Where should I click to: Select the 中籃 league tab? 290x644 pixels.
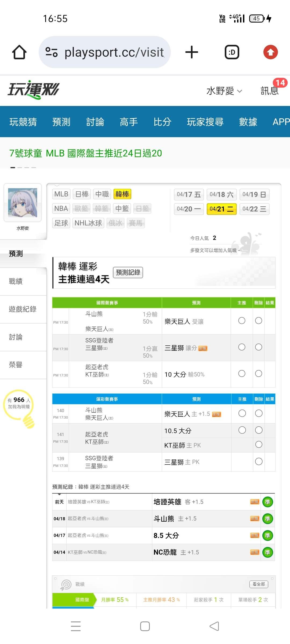tap(122, 208)
